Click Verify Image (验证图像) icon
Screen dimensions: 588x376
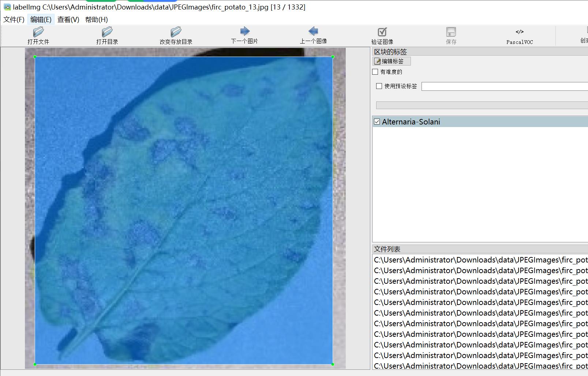click(382, 32)
